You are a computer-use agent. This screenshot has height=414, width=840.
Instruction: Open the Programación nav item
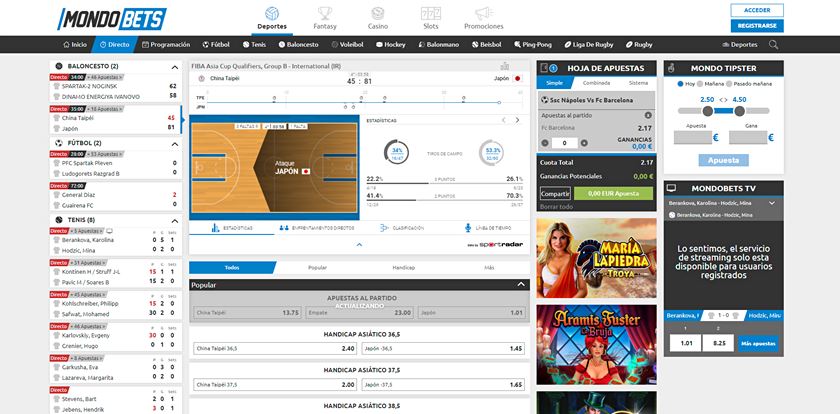pyautogui.click(x=166, y=45)
